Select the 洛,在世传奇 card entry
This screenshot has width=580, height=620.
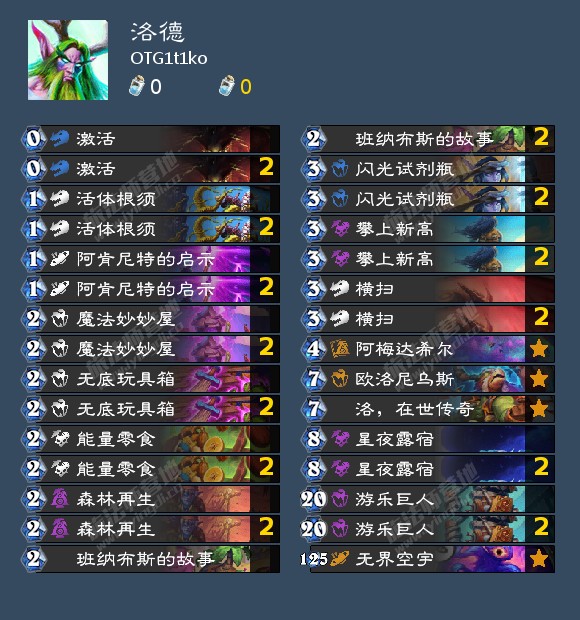click(429, 409)
